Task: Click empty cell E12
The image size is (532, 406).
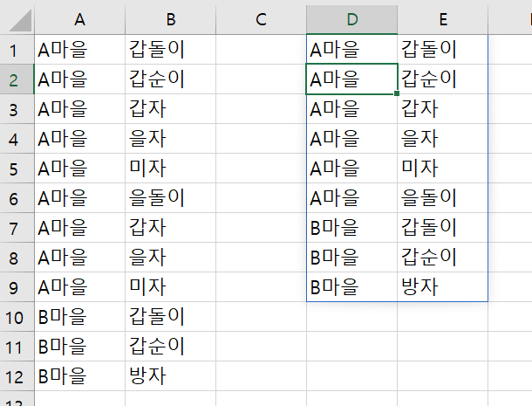Action: pos(443,376)
